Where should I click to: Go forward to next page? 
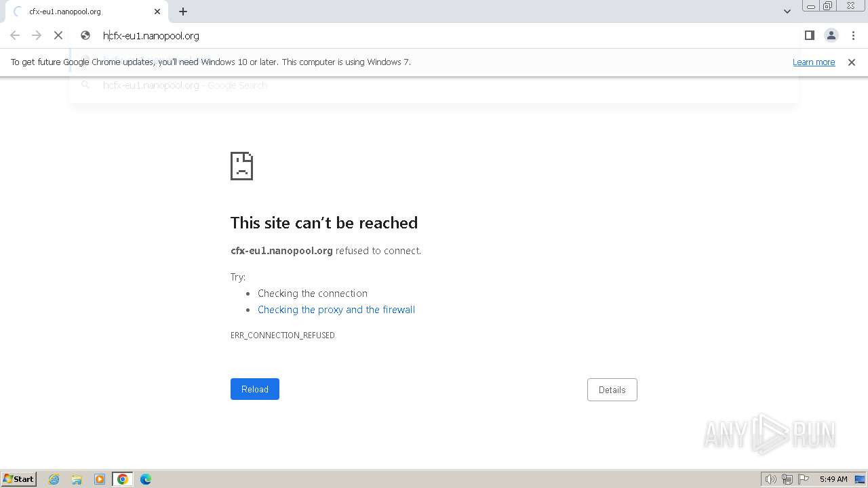pyautogui.click(x=37, y=35)
